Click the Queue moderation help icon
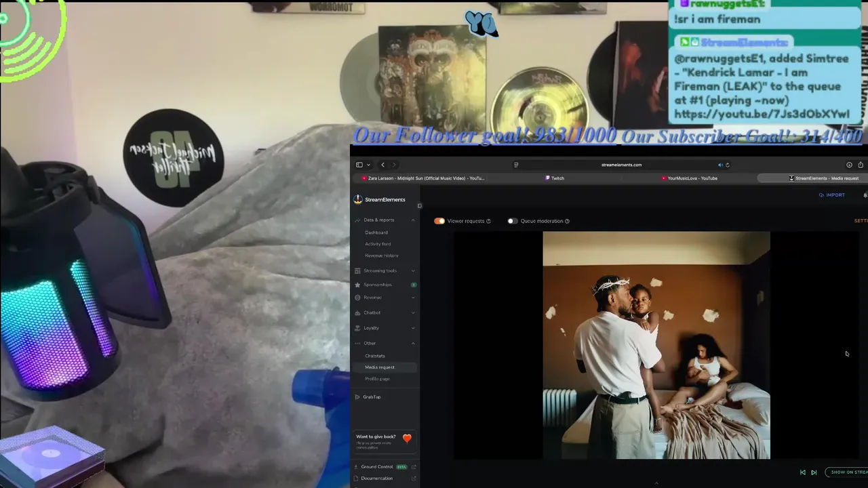The image size is (868, 488). [x=567, y=221]
